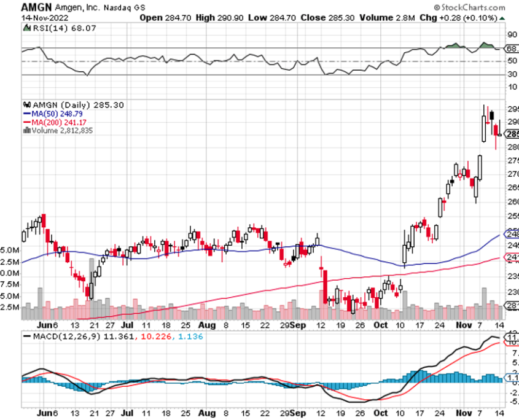The width and height of the screenshot is (519, 420).
Task: Click the blue MA(50) line color swatch
Action: pyautogui.click(x=26, y=114)
